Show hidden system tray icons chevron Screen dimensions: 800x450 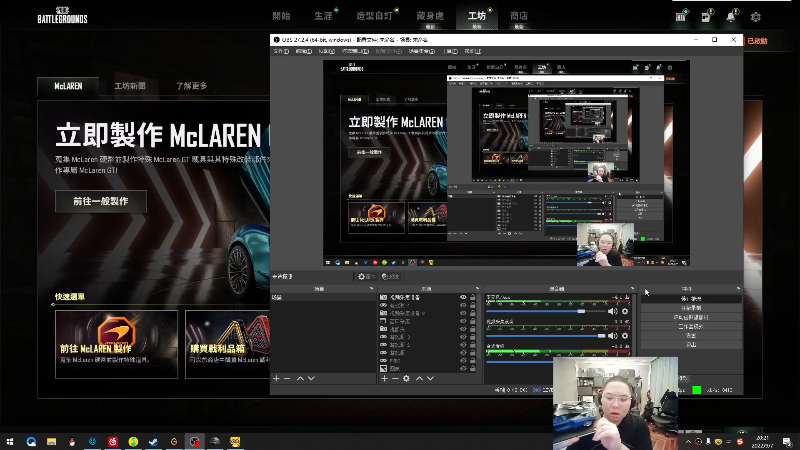[x=688, y=442]
